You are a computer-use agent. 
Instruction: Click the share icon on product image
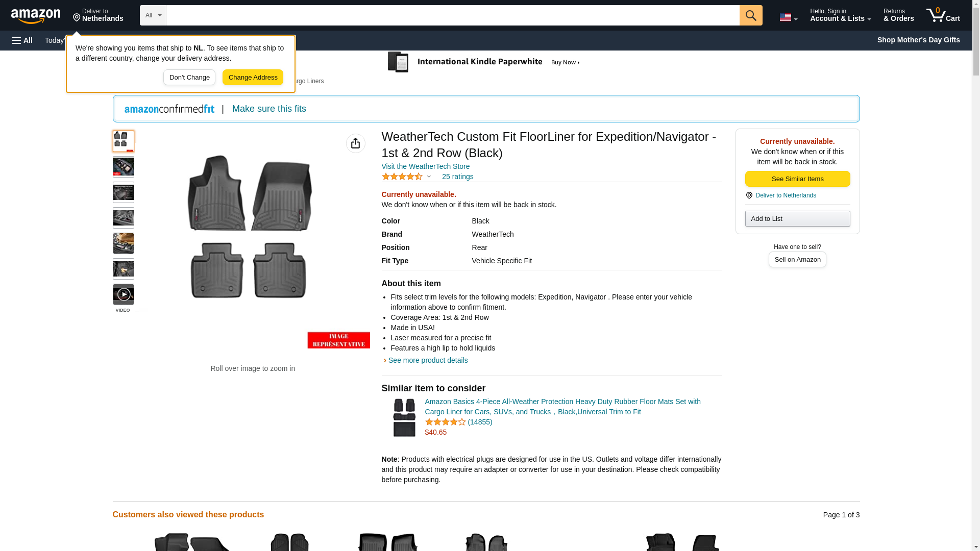click(x=355, y=143)
